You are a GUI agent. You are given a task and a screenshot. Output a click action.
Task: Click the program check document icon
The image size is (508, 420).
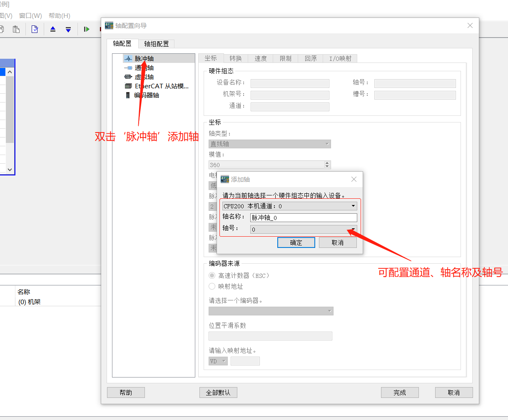[x=35, y=29]
